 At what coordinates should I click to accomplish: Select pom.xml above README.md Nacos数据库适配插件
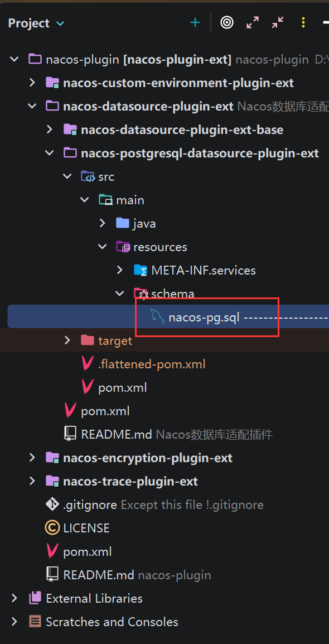[105, 411]
